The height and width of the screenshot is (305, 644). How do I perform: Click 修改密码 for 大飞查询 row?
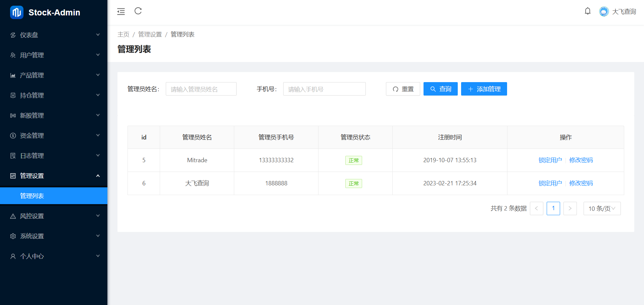581,183
